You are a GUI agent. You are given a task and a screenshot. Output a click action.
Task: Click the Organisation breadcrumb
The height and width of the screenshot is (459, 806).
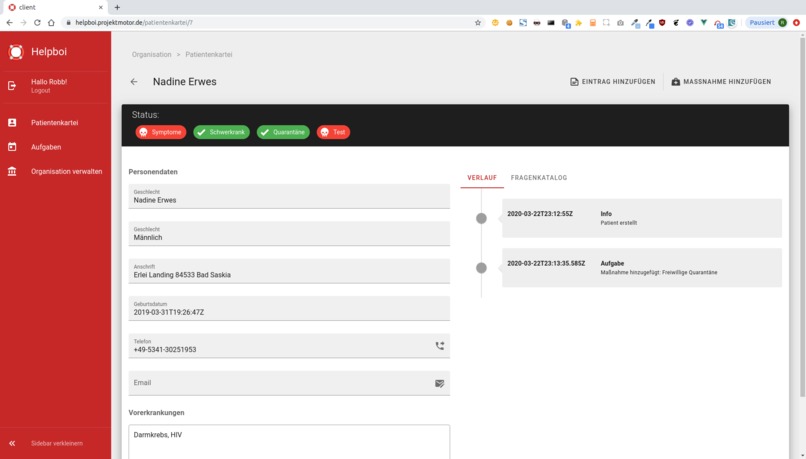[x=152, y=54]
